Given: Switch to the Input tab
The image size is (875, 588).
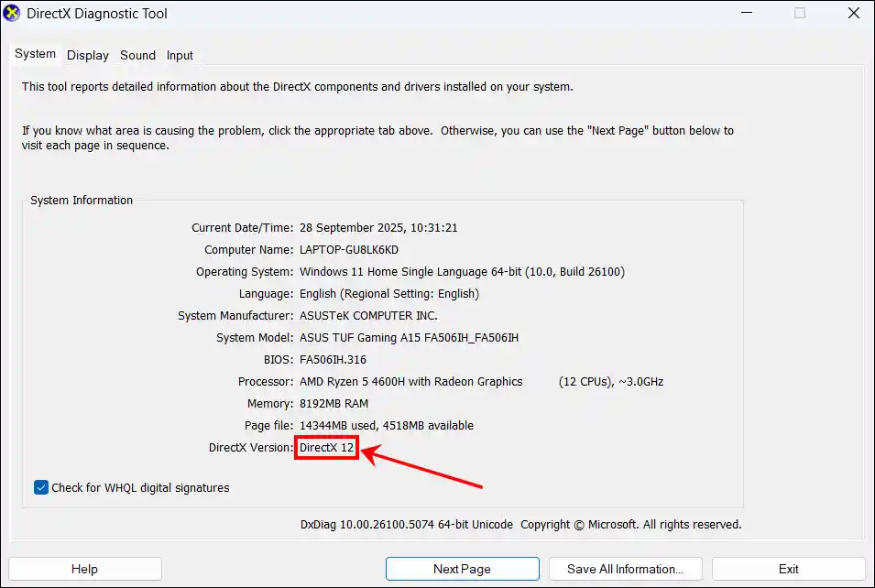Looking at the screenshot, I should tap(180, 55).
